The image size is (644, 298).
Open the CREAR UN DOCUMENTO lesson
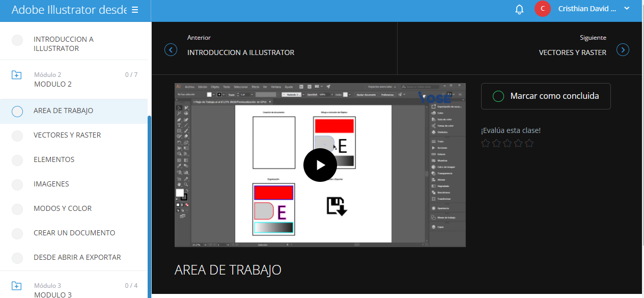(74, 233)
